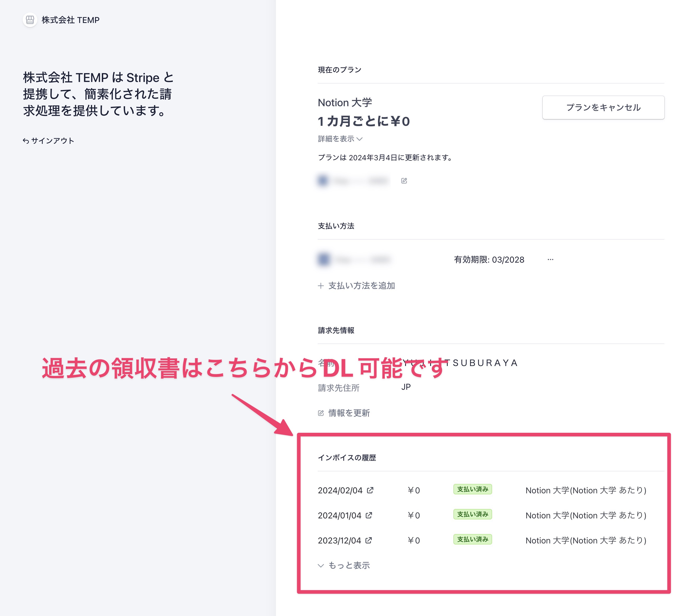This screenshot has height=616, width=697.
Task: Click the back-arrow icon before サインアウト
Action: pyautogui.click(x=26, y=141)
